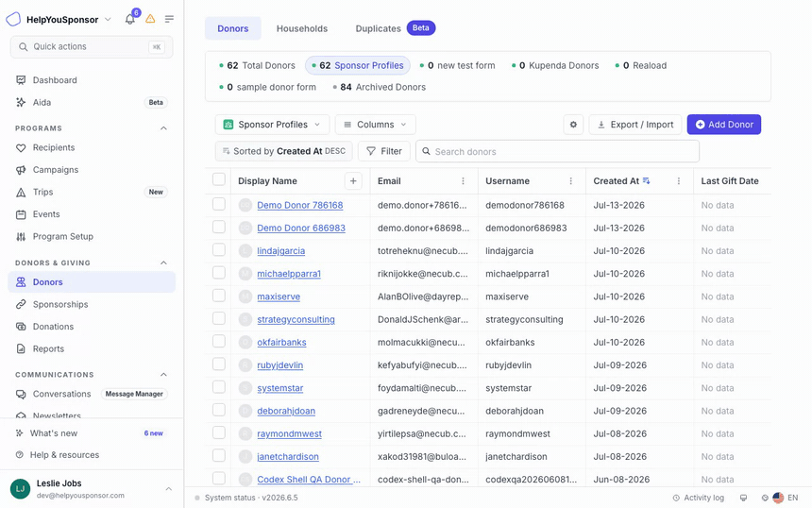
Task: Tick the lindajgarcia row checkbox
Action: coord(218,249)
